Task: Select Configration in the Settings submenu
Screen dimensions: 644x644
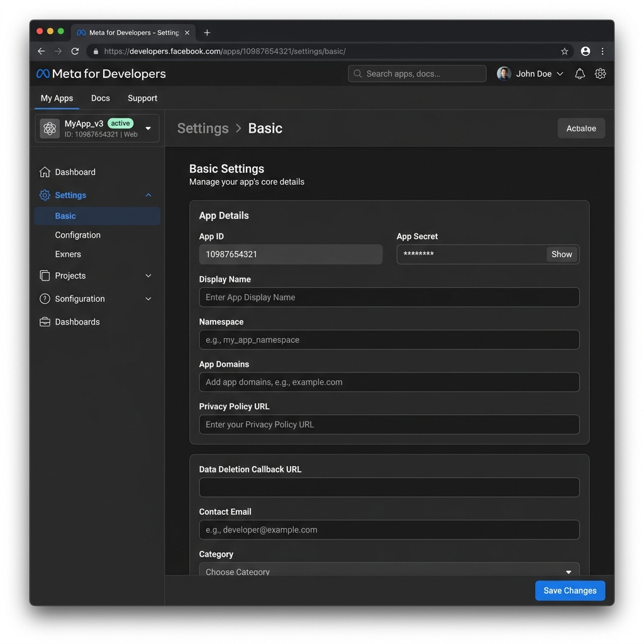Action: [x=77, y=235]
